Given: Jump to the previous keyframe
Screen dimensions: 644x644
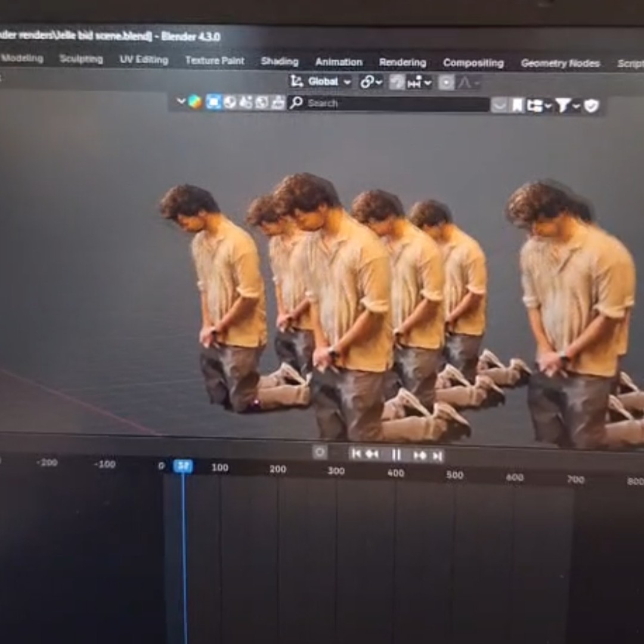Looking at the screenshot, I should [x=372, y=454].
